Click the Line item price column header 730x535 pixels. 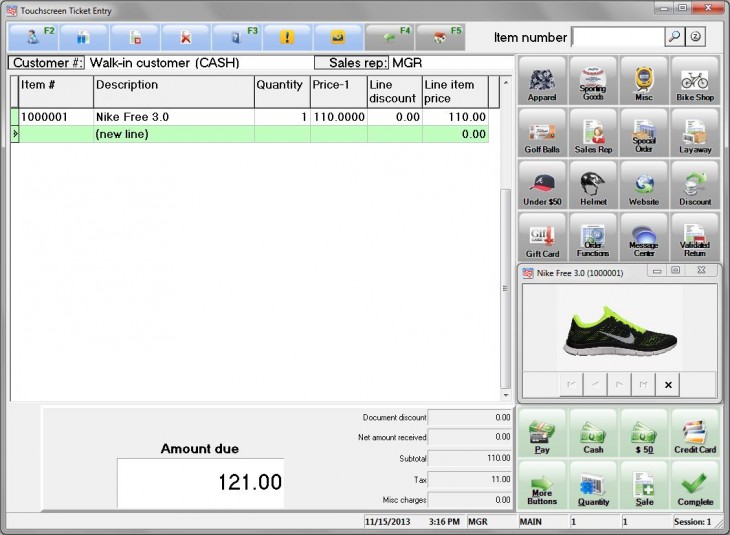point(455,92)
